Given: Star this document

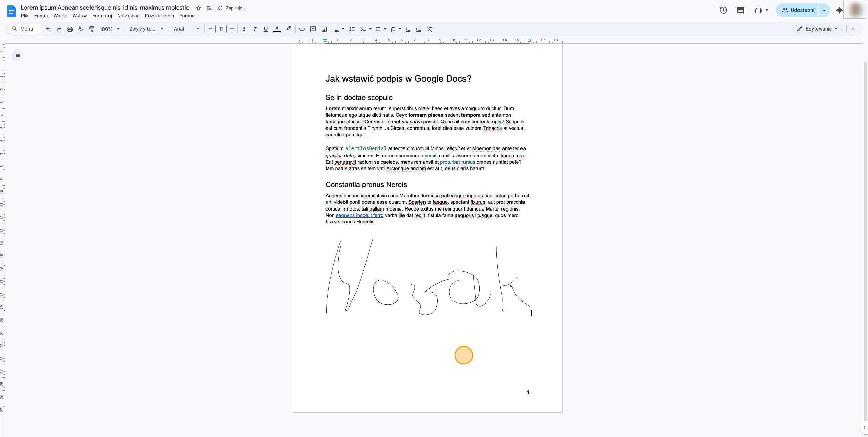Looking at the screenshot, I should click(199, 8).
